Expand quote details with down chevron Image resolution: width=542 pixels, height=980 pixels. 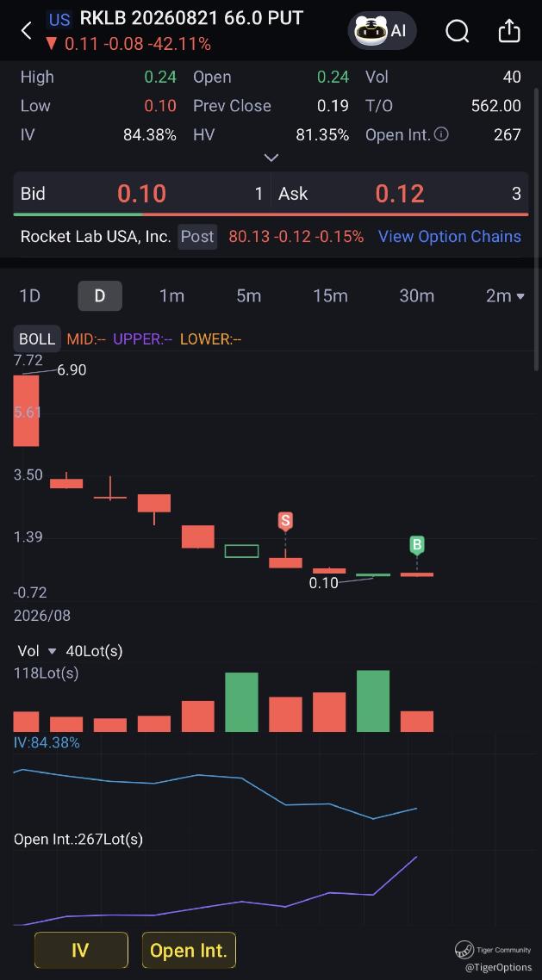click(271, 158)
